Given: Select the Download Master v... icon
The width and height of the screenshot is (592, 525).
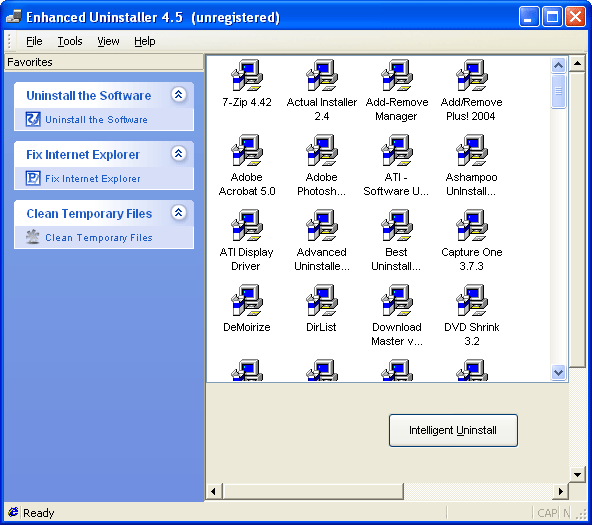Looking at the screenshot, I should click(397, 300).
